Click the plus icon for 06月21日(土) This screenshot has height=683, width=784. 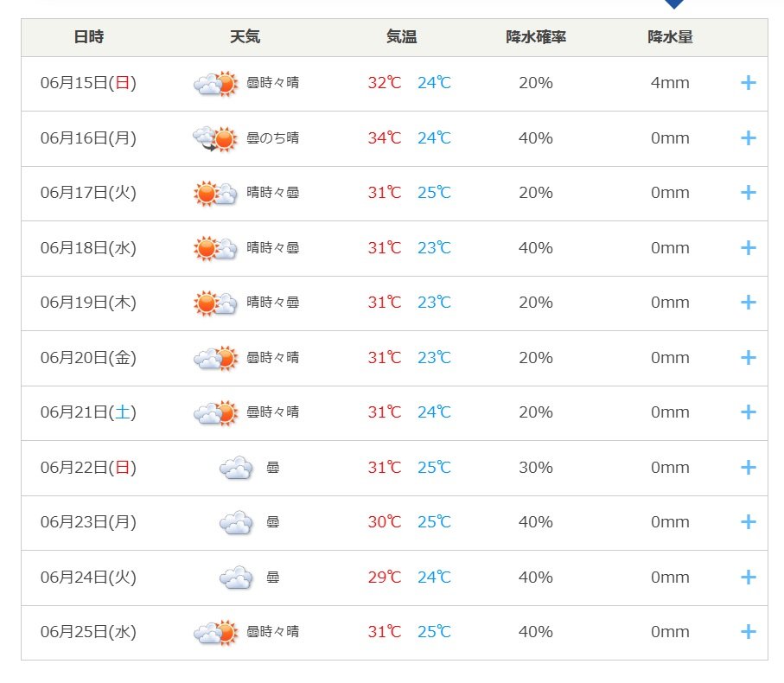pyautogui.click(x=748, y=412)
